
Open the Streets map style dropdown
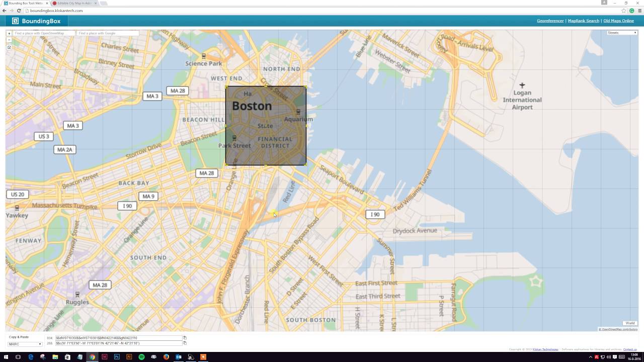click(x=622, y=33)
